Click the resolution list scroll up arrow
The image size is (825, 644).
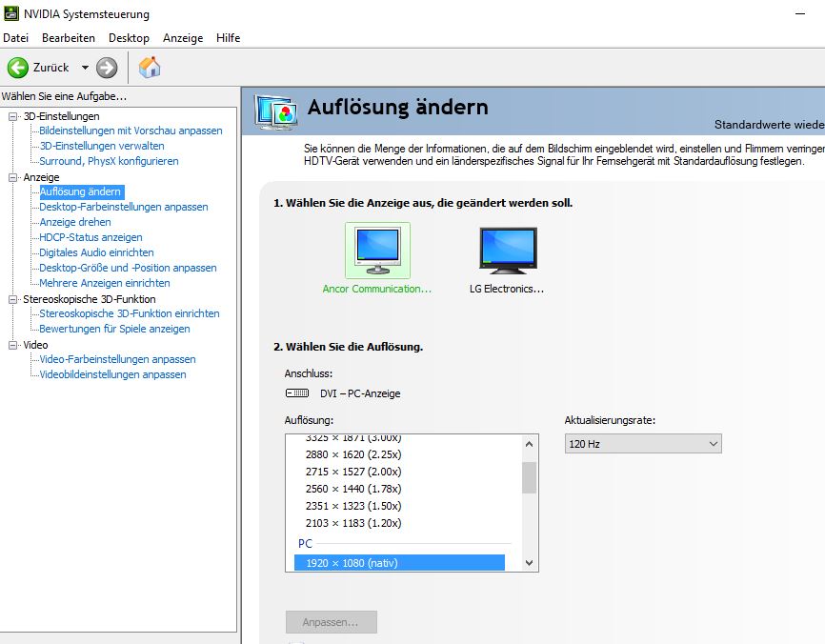530,444
